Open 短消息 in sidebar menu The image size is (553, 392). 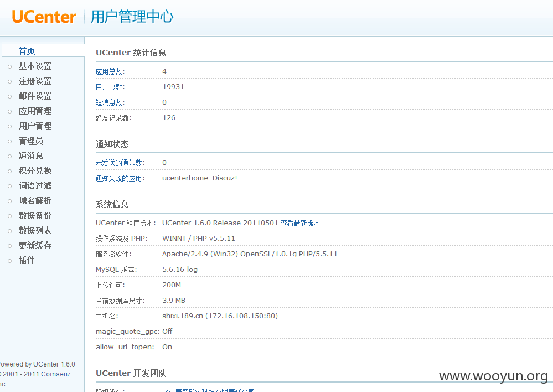(x=30, y=156)
